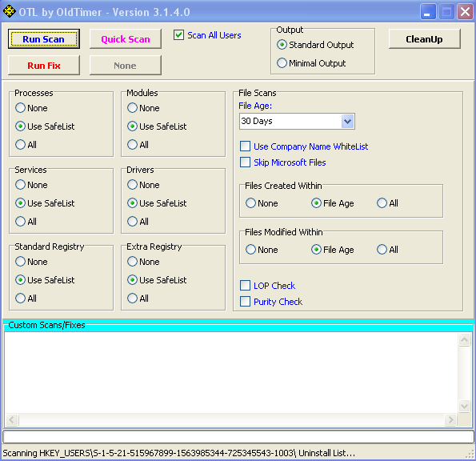Viewport: 476px width, 461px height.
Task: Click the Custom Scans scroll left arrow
Action: tap(12, 420)
